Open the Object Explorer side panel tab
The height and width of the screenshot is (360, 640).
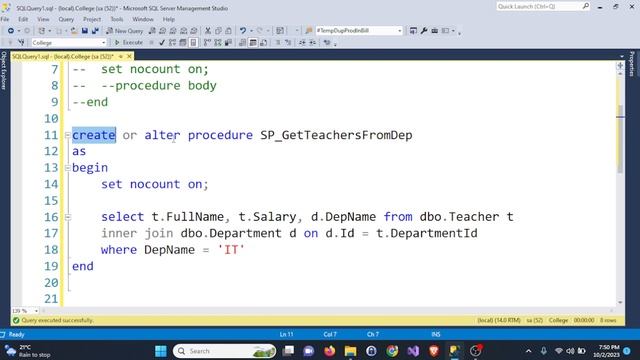click(x=4, y=70)
